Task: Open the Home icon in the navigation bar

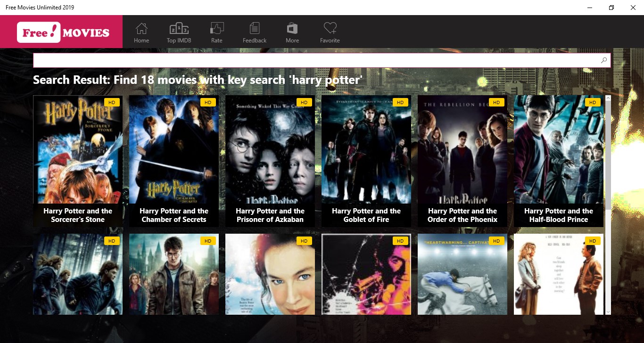Action: pos(141,28)
